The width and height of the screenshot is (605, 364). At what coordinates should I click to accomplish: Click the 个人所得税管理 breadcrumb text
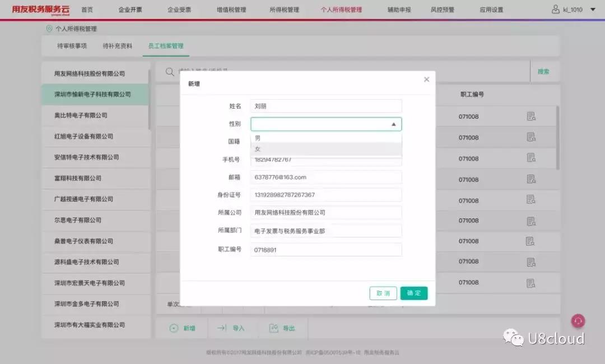point(76,29)
